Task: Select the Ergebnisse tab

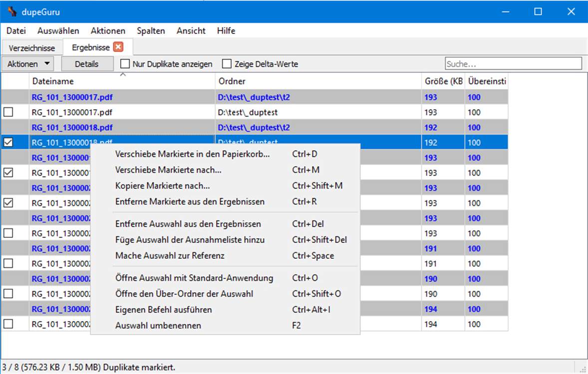Action: point(91,47)
